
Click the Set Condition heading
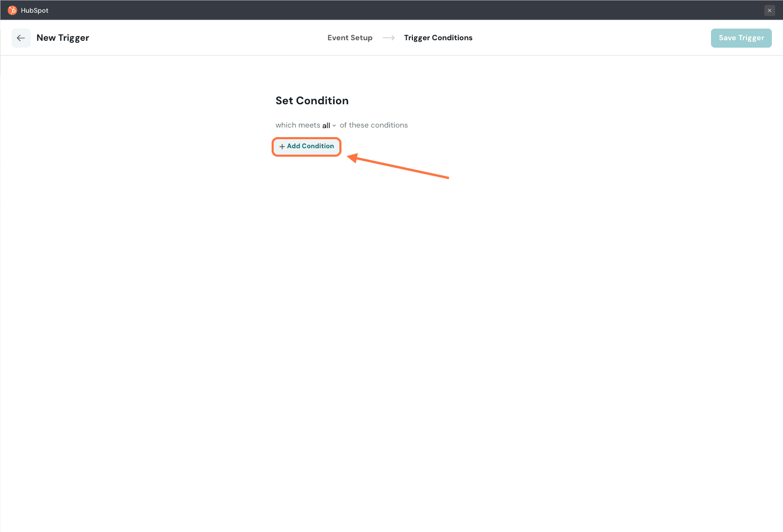pyautogui.click(x=312, y=101)
